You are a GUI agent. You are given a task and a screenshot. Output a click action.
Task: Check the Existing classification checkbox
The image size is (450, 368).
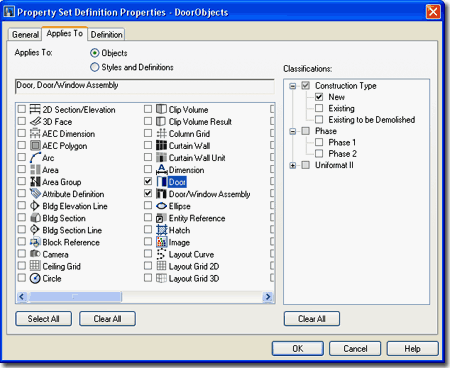tap(319, 108)
